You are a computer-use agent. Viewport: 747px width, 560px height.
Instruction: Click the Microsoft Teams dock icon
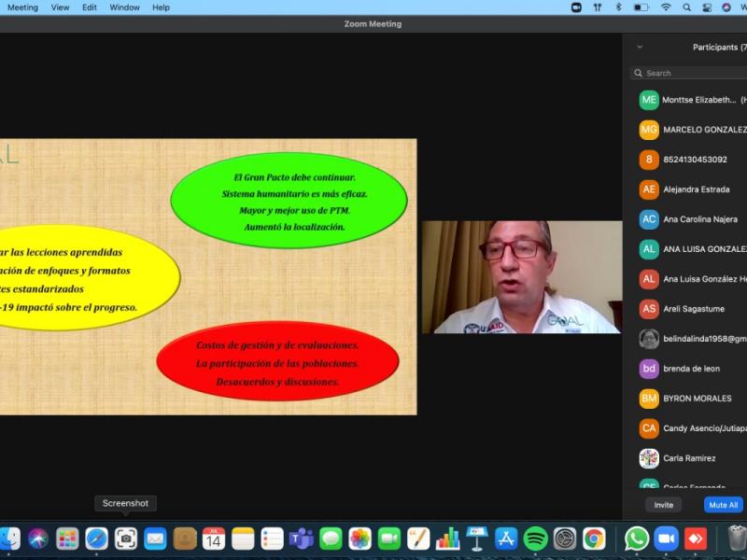point(301,539)
